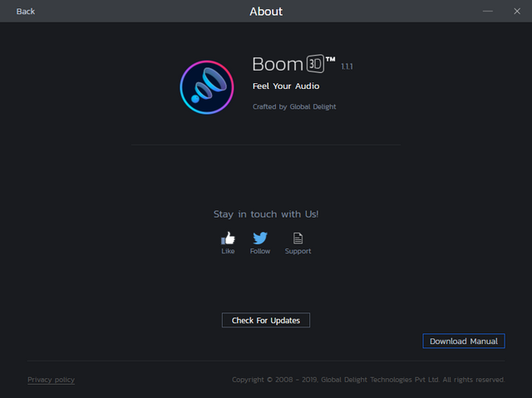Open the Support document icon
Screen dimensions: 532x398
(298, 238)
